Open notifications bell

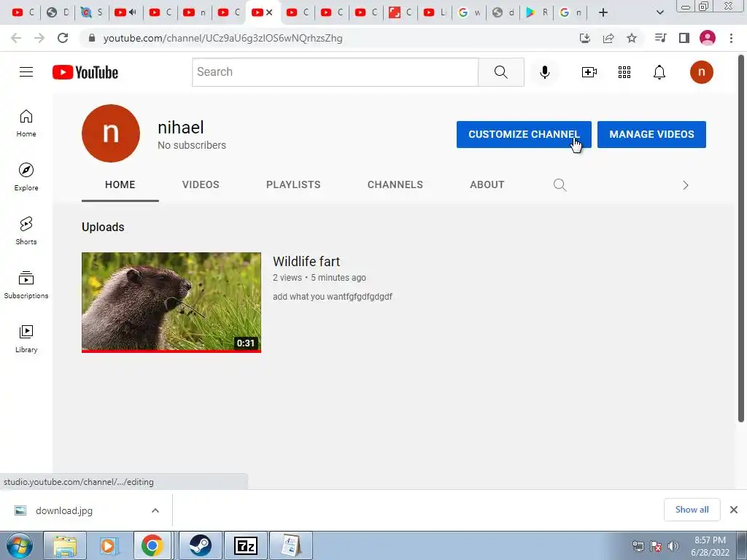(659, 72)
